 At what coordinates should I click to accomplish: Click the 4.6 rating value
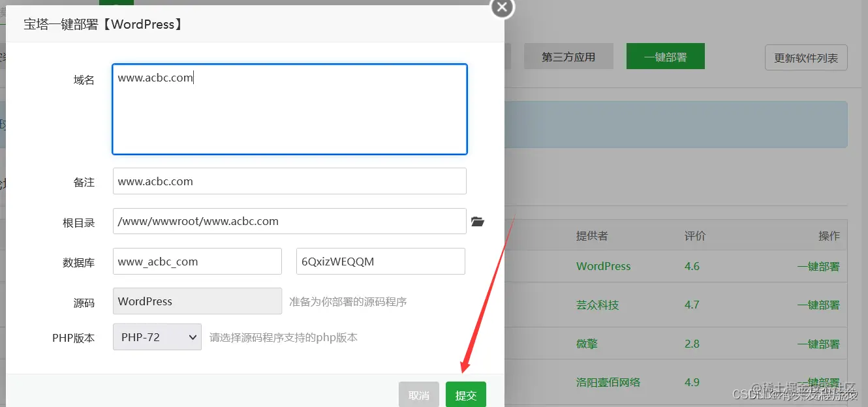[692, 266]
